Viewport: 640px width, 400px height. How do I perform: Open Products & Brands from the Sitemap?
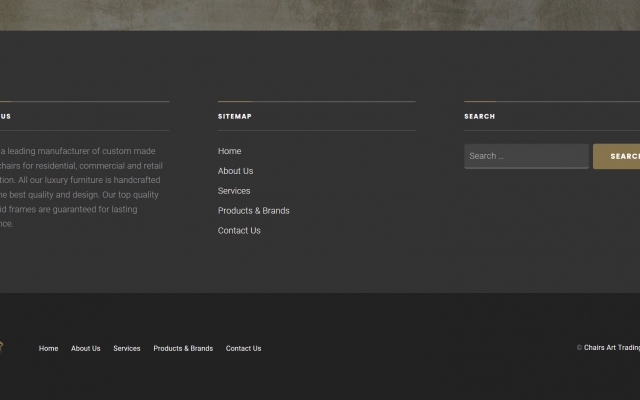point(253,211)
